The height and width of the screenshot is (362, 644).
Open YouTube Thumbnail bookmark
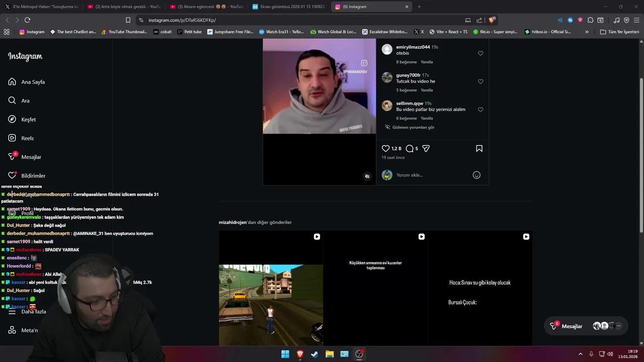coord(124,32)
